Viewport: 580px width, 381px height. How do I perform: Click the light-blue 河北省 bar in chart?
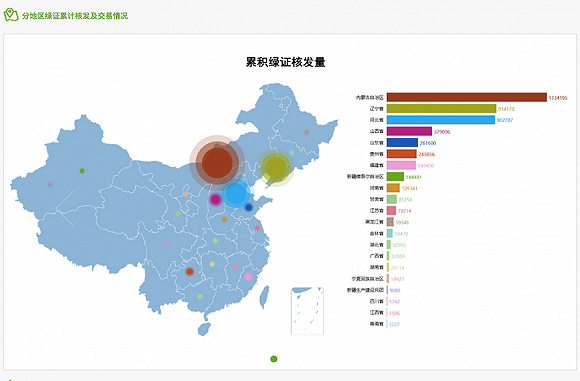click(441, 120)
